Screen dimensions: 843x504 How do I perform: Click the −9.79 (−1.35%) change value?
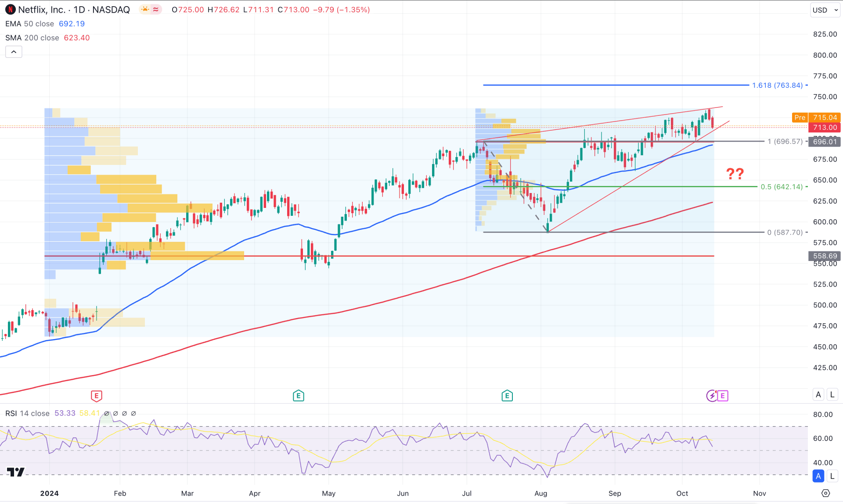(341, 10)
